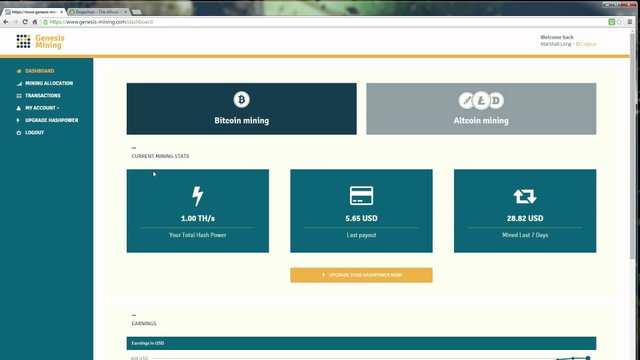This screenshot has width=640, height=360.
Task: Click the Logout link at top right
Action: pos(586,44)
